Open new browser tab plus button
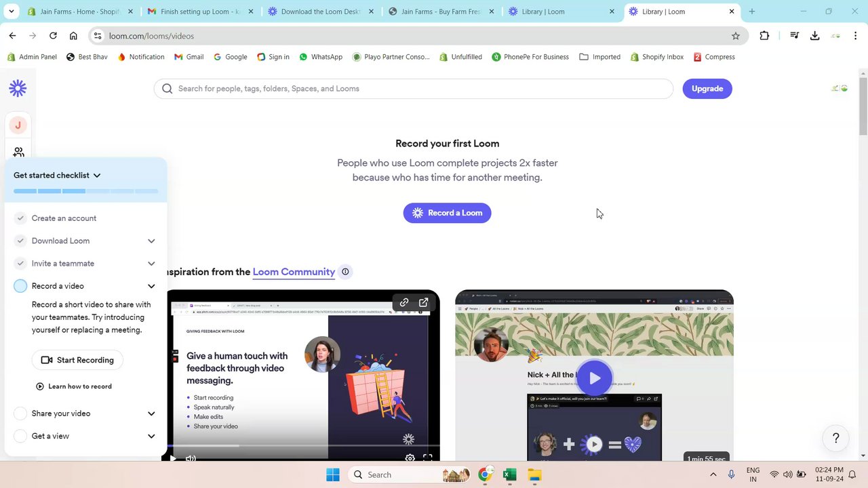 [x=751, y=12]
